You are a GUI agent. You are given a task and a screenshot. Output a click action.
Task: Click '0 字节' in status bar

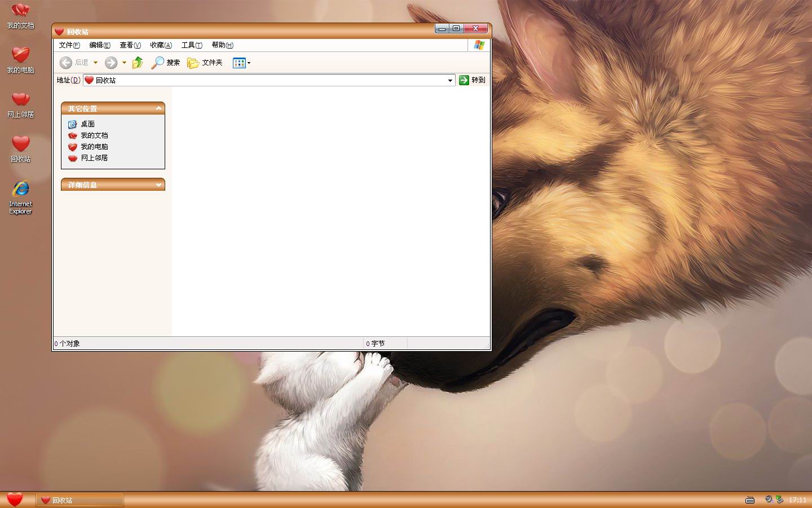(x=375, y=343)
